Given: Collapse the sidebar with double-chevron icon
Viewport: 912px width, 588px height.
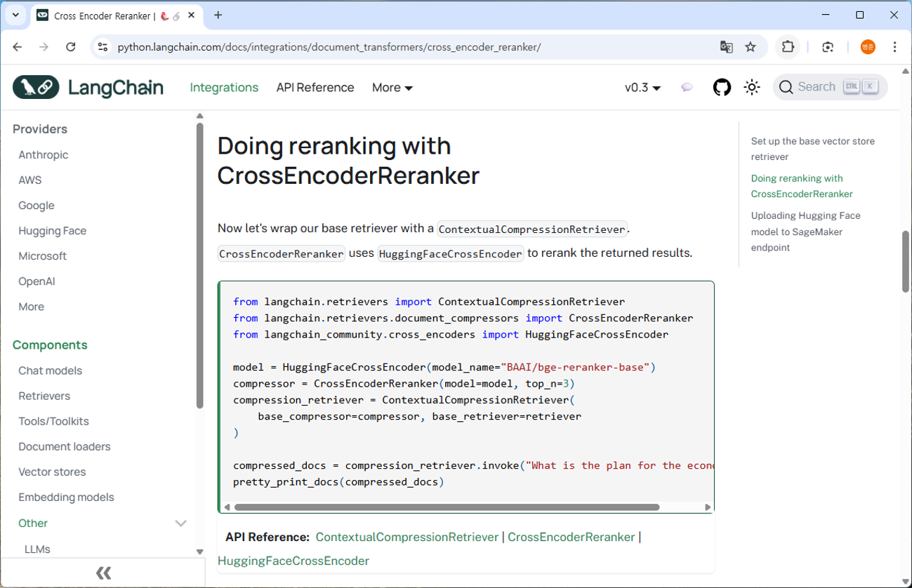Looking at the screenshot, I should tap(103, 573).
